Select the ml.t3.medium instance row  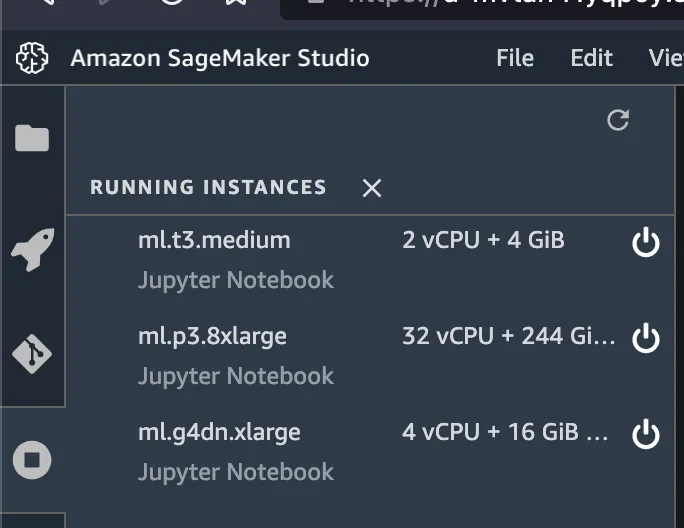[214, 241]
